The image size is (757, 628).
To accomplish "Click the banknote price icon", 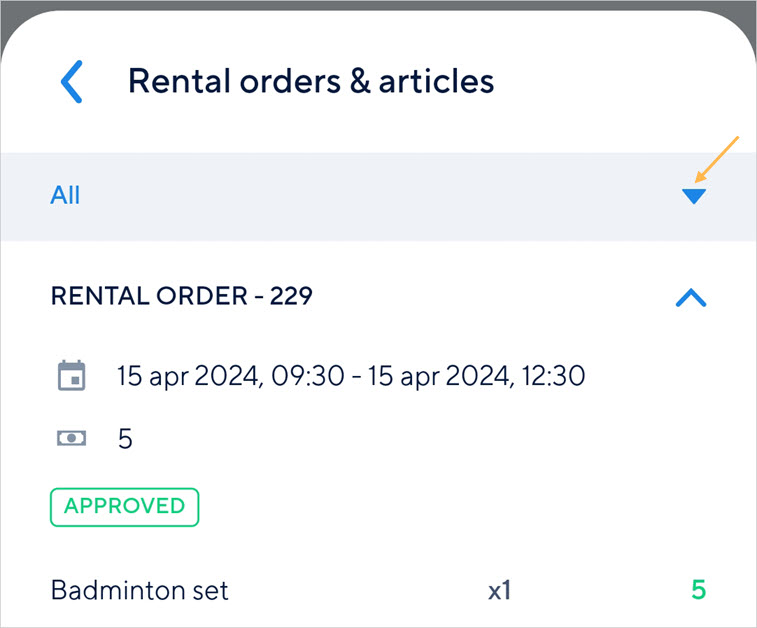I will pyautogui.click(x=71, y=438).
